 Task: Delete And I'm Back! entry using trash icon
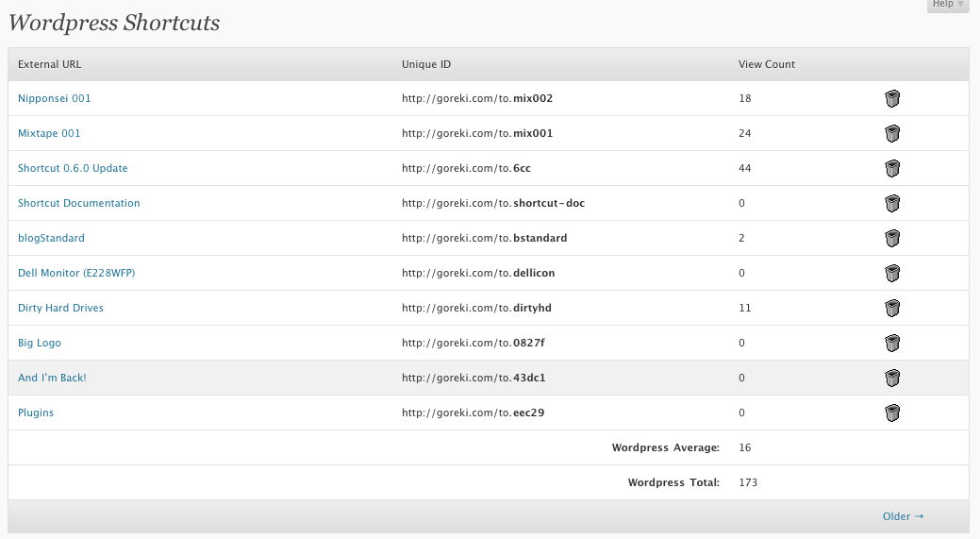coord(892,379)
